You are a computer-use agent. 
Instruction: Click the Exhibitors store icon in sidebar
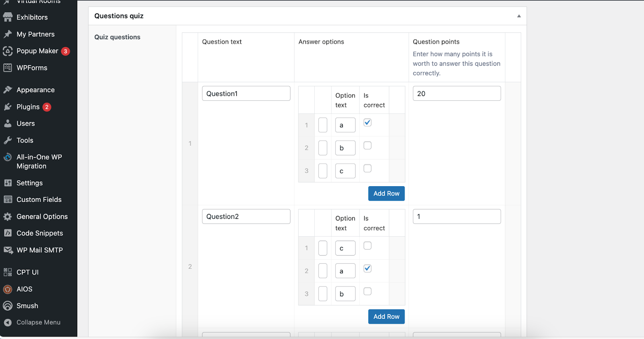tap(8, 17)
